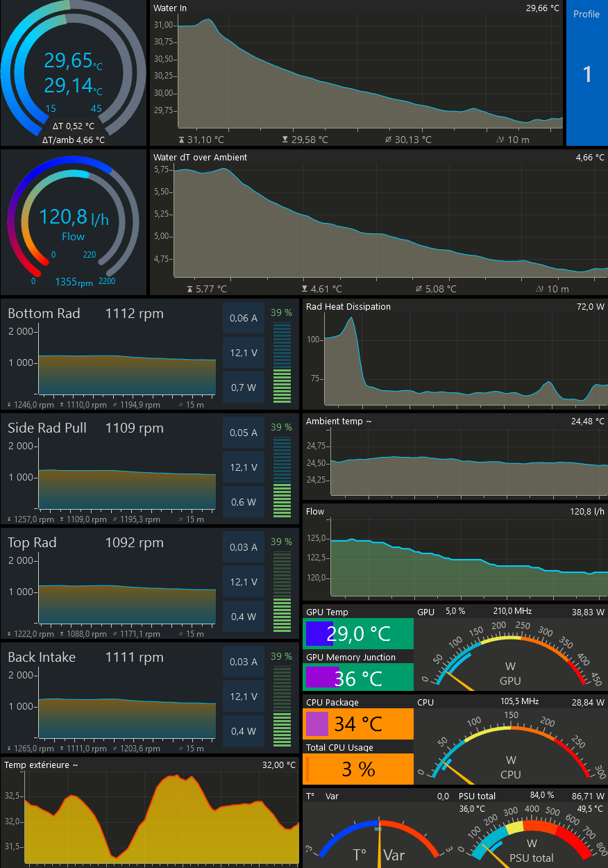
Task: Click the Bottom Rad 0,7 W power box
Action: pos(244,387)
